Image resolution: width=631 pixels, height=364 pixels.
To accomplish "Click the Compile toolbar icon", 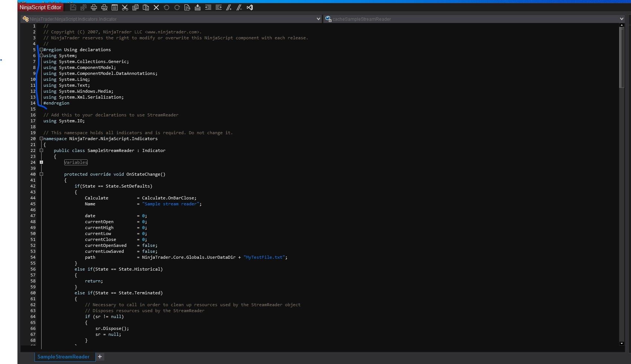I will [198, 7].
